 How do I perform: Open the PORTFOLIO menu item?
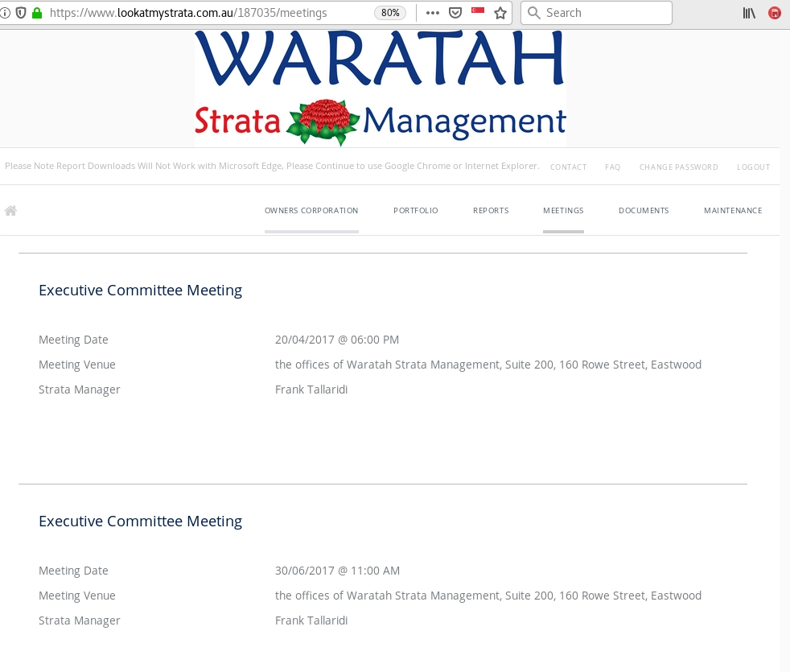pos(416,211)
